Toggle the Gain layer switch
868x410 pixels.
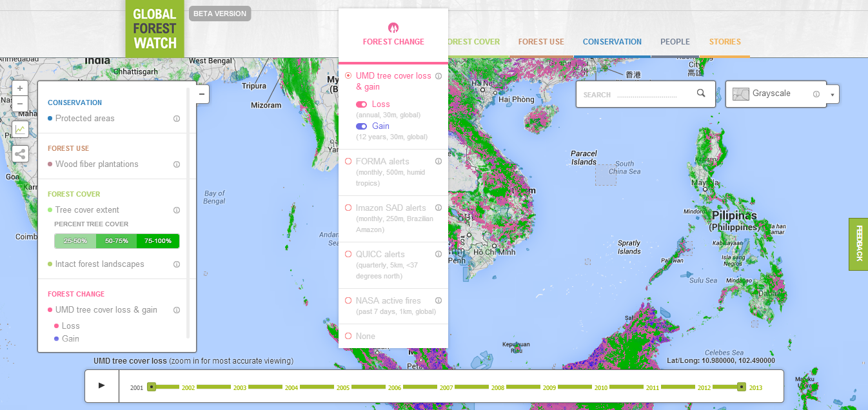click(362, 126)
